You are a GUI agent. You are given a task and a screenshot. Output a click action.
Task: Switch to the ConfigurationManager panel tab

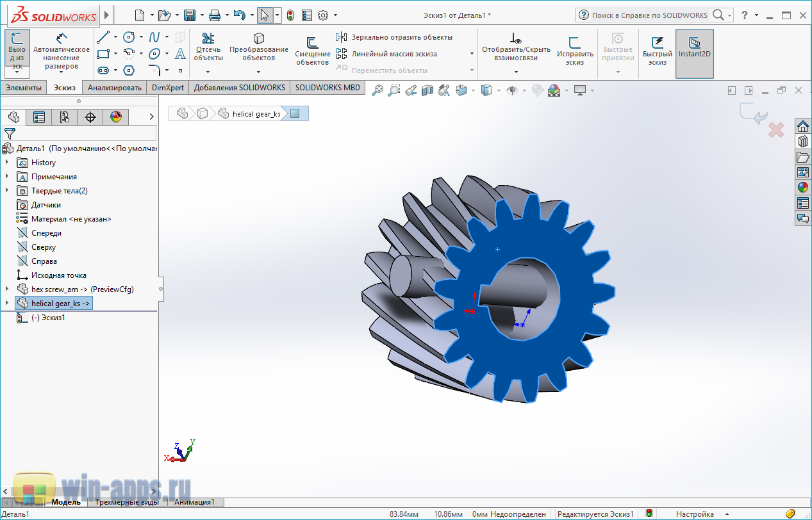(65, 117)
